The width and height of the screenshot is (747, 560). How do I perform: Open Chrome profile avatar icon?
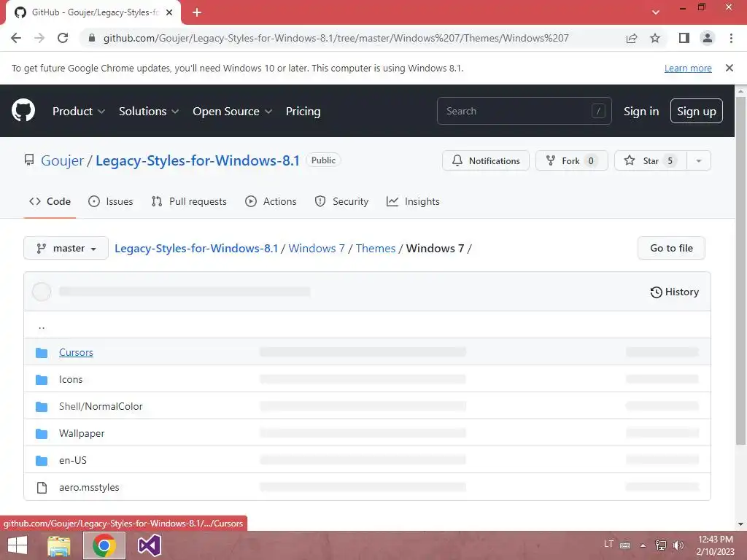pos(708,38)
